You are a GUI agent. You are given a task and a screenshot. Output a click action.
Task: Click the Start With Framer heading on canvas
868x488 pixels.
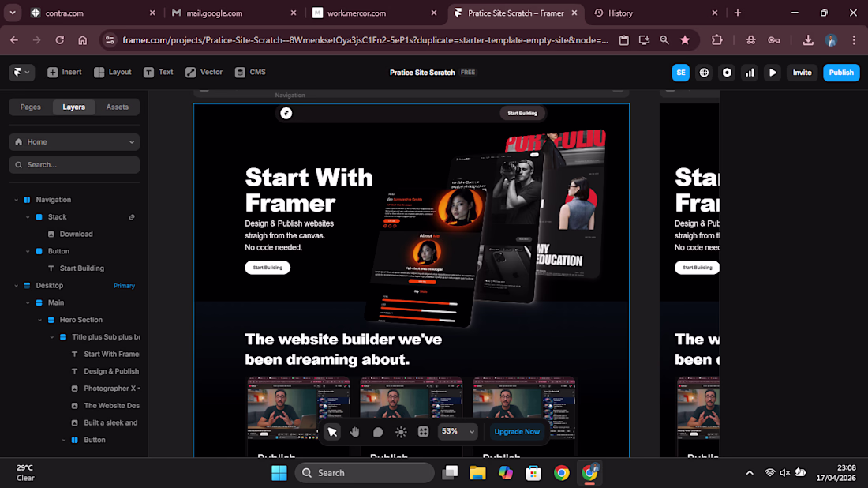[x=309, y=190]
